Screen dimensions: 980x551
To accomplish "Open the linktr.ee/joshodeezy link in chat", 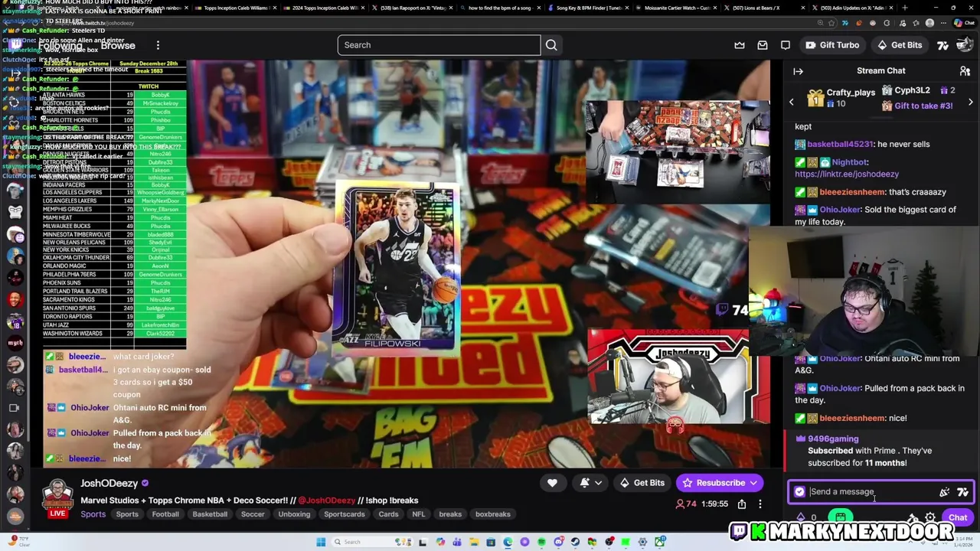I will (847, 174).
